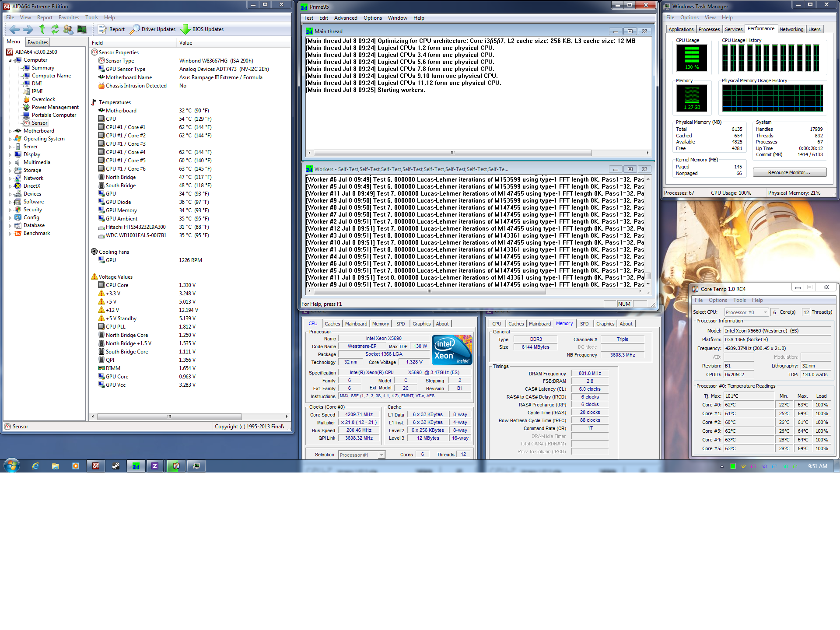
Task: Click Steam taskbar icon
Action: coord(116,466)
